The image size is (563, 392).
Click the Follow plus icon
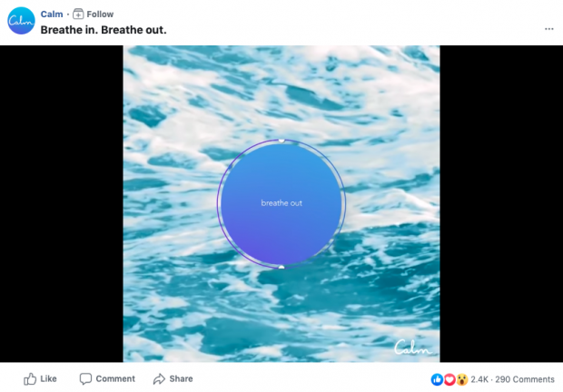[78, 14]
